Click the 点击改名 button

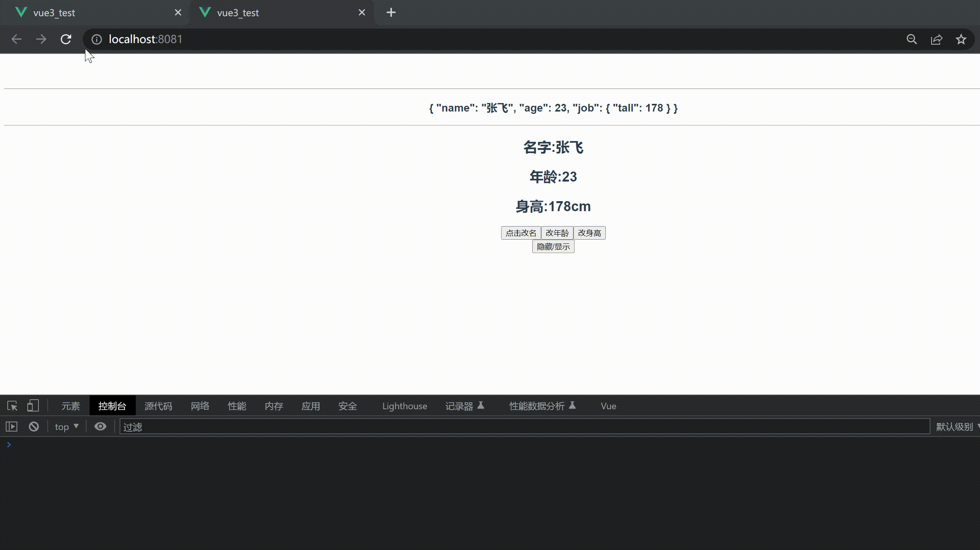521,233
